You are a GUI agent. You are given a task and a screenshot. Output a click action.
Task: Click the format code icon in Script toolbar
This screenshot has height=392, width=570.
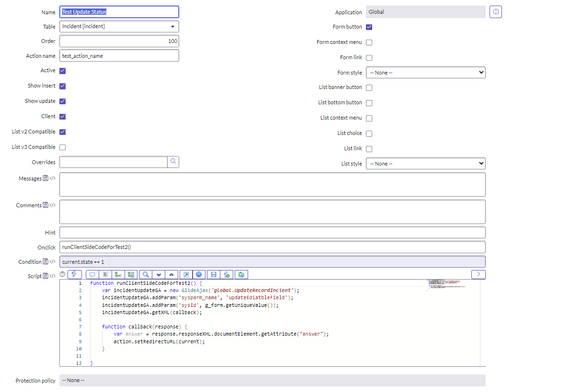click(x=105, y=275)
